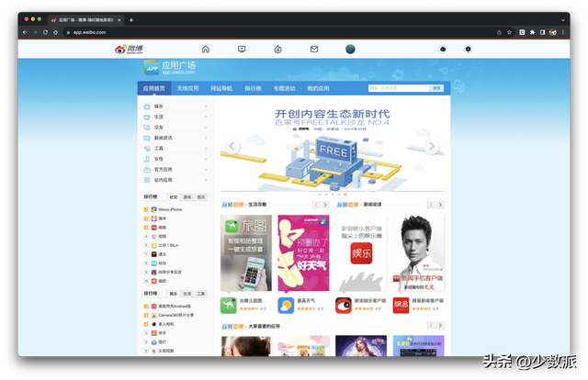Select 生活 tab in second ranking list
This screenshot has width=588, height=380.
[x=187, y=294]
